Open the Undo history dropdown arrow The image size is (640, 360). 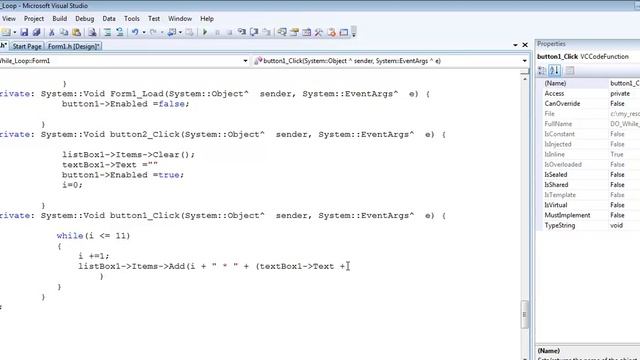point(144,32)
